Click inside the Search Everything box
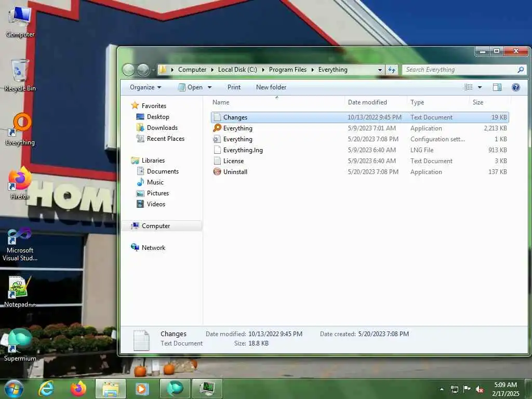This screenshot has height=399, width=532. [460, 70]
